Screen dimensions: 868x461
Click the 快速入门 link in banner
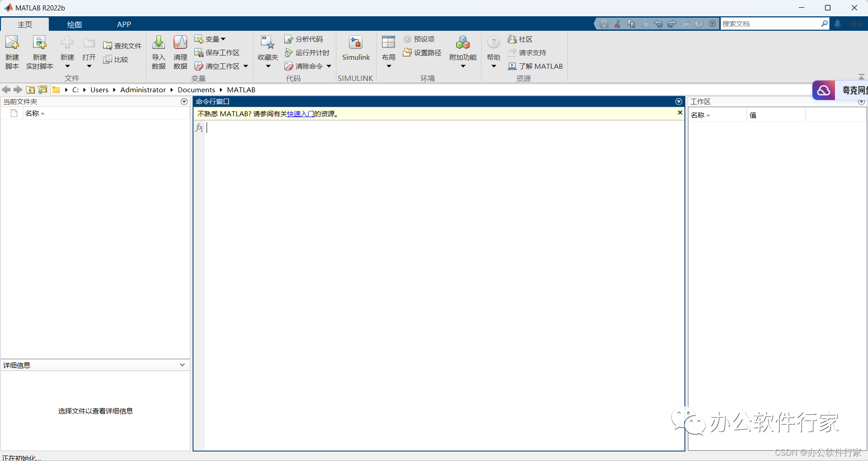[x=301, y=114]
